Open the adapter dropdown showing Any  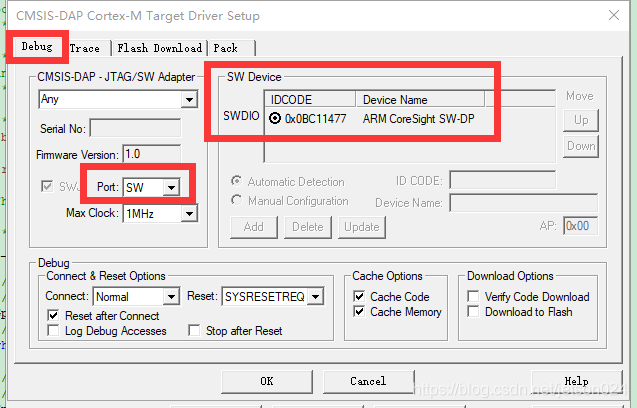(x=118, y=100)
